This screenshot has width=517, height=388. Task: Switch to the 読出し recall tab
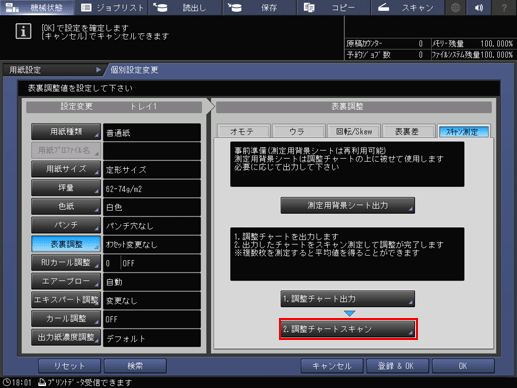[185, 7]
